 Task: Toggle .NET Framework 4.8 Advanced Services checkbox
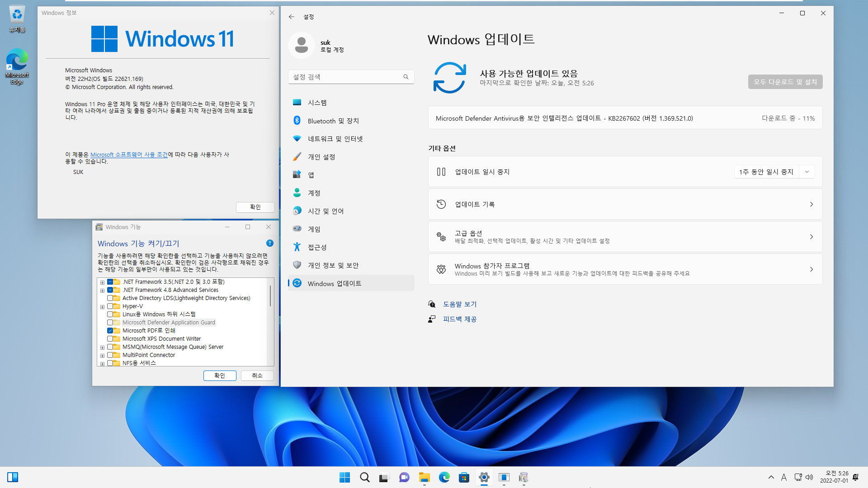point(110,290)
